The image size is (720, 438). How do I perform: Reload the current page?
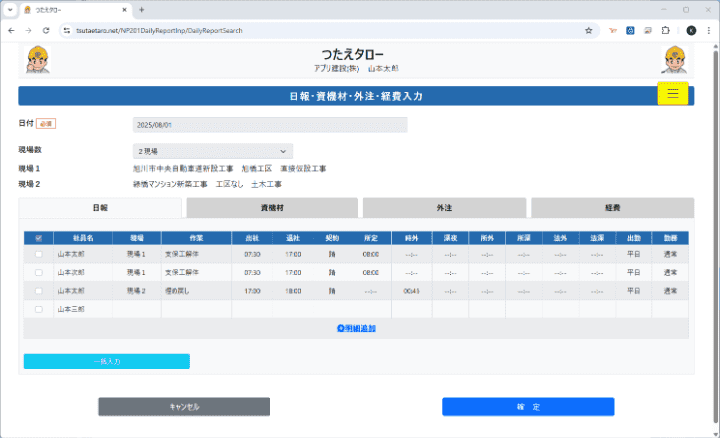pos(46,30)
